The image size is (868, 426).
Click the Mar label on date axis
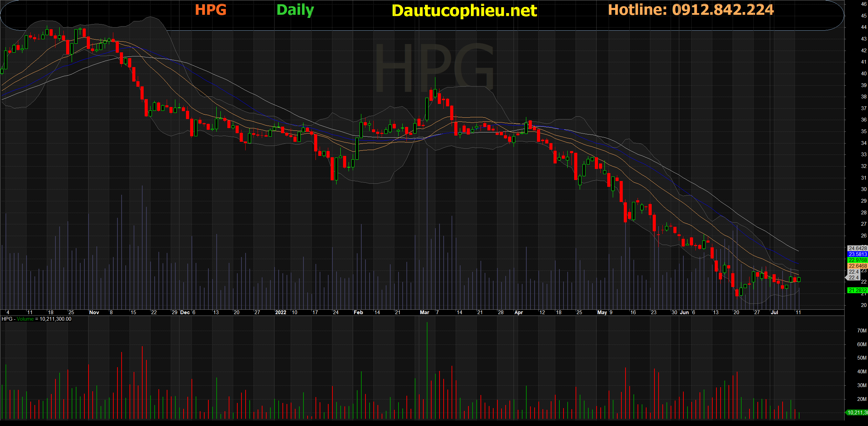(424, 312)
